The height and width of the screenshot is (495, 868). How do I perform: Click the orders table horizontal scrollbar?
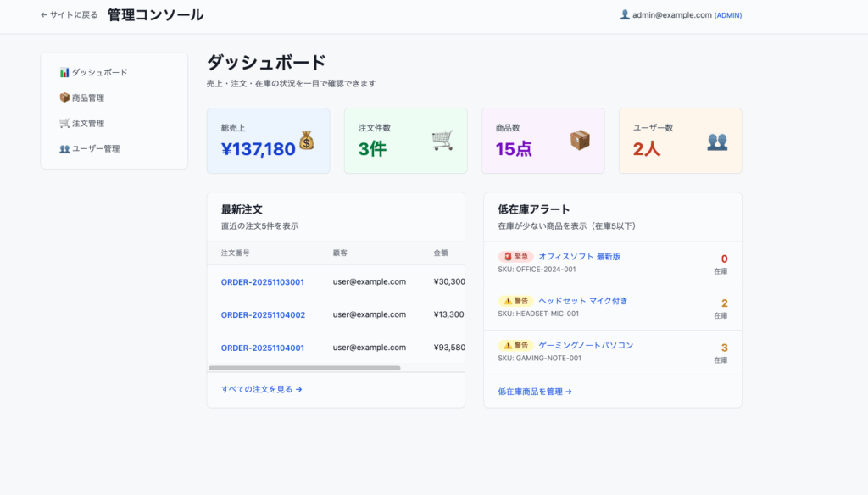(304, 368)
